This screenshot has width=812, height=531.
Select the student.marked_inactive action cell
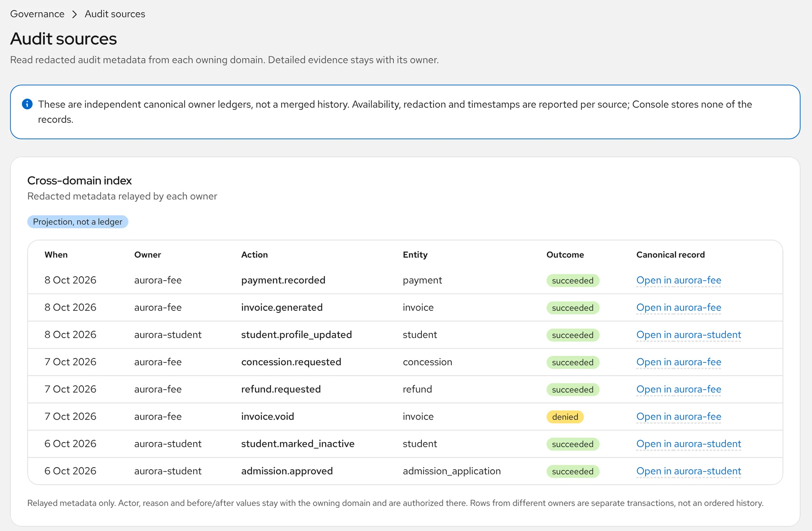coord(298,444)
